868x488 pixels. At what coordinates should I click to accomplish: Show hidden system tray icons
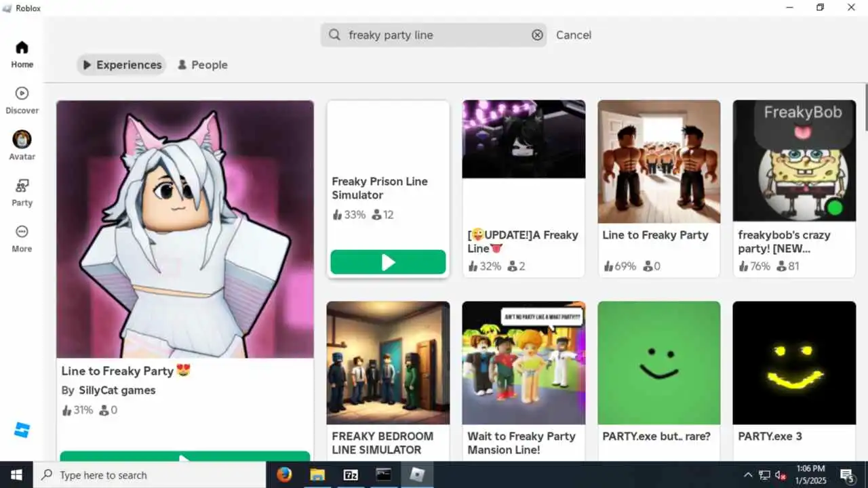tap(748, 475)
